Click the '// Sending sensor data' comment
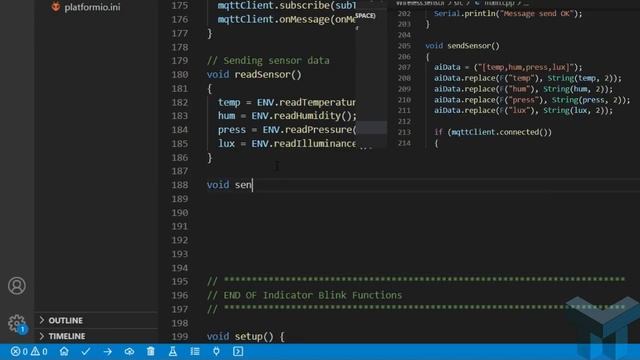This screenshot has width=640, height=360. coord(268,61)
